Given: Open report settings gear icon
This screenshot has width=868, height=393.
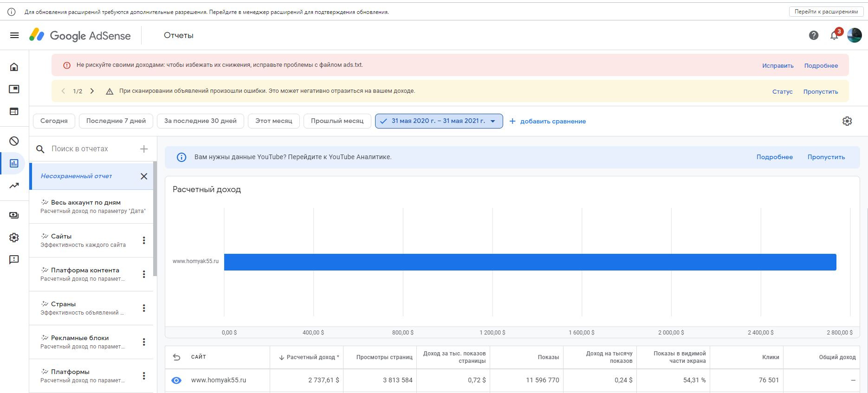Looking at the screenshot, I should (x=847, y=121).
